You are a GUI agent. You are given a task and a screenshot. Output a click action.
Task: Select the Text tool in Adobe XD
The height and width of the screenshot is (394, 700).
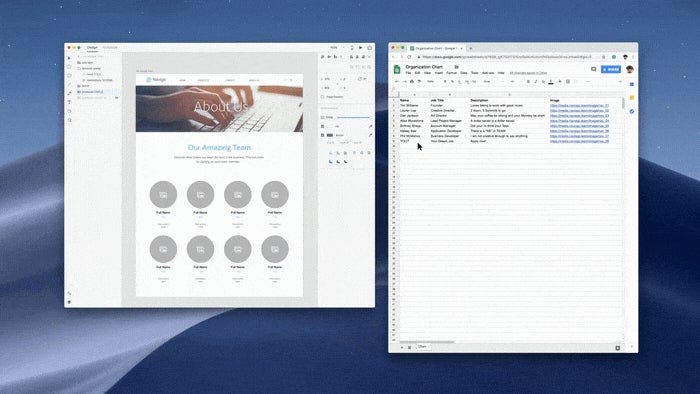[x=69, y=102]
